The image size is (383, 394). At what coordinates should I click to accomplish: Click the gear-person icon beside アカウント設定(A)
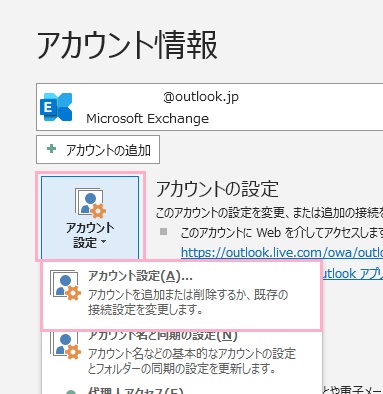pyautogui.click(x=65, y=286)
